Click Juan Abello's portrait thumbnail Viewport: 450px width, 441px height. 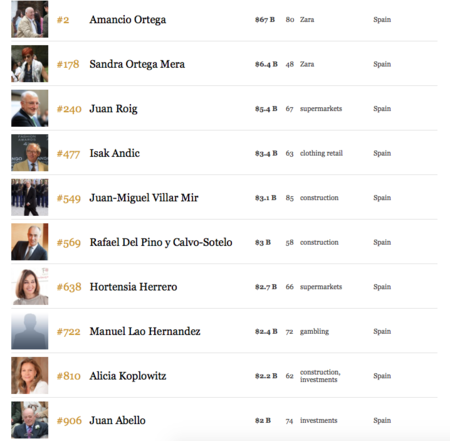[30, 420]
